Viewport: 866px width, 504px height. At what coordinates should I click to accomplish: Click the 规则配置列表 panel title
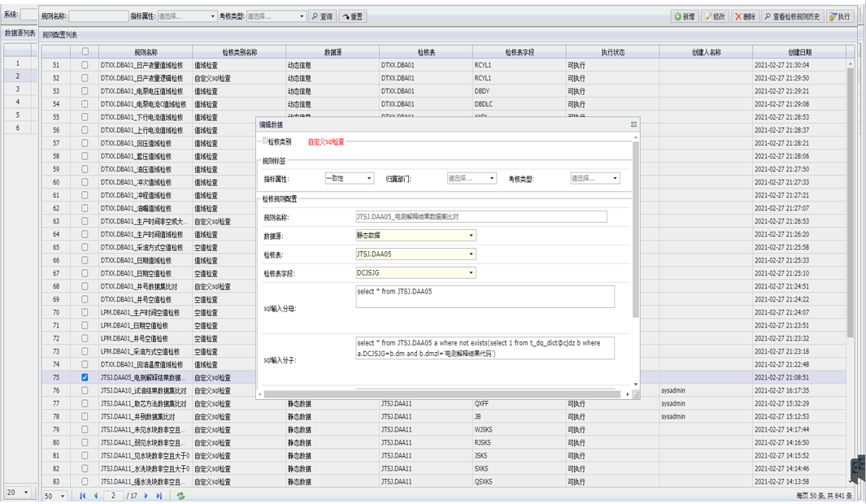[x=59, y=35]
